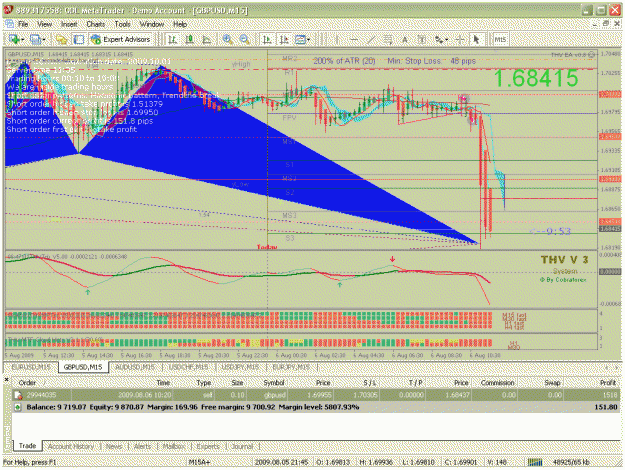Viewport: 625px width, 470px height.
Task: Open the Help menu
Action: 180,24
